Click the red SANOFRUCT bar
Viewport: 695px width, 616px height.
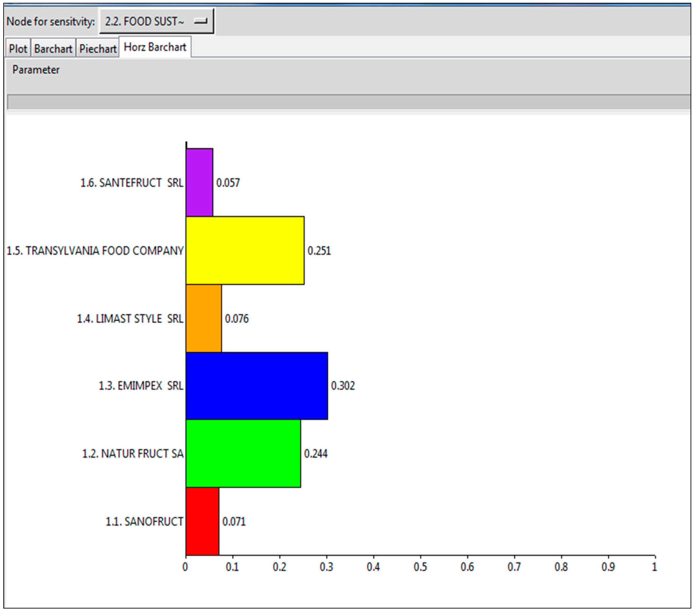(x=202, y=521)
